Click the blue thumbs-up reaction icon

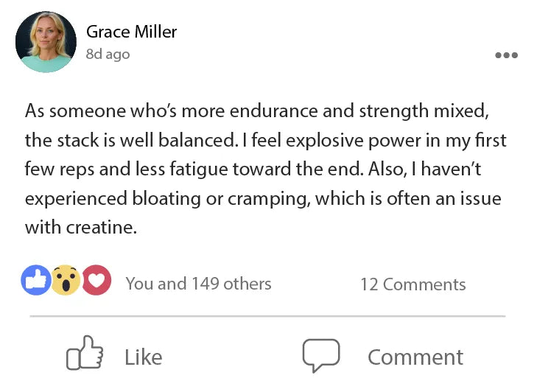(36, 281)
